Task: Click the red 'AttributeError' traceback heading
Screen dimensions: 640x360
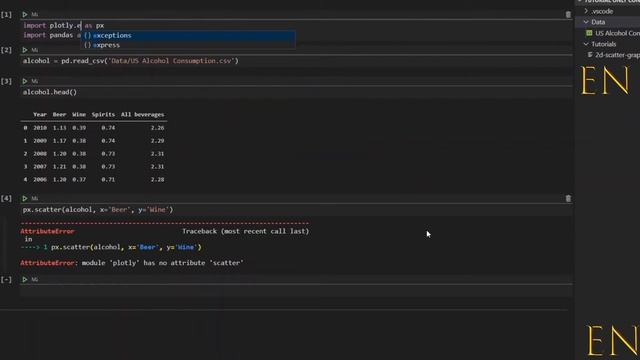Action: point(47,231)
